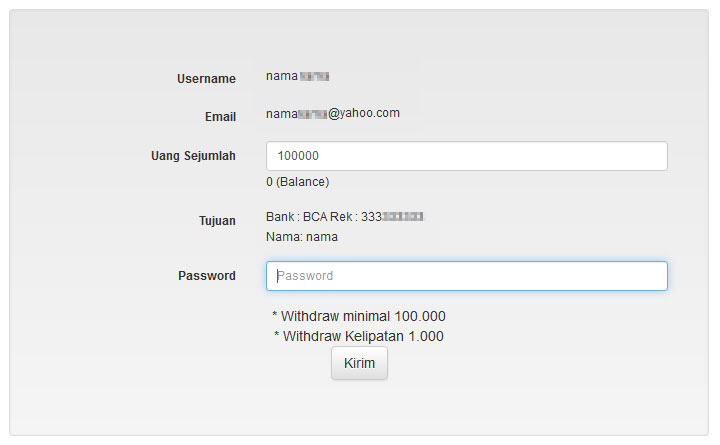Screen dimensions: 720x445
Task: Click the "Withdraw Kelipatan 1.000" note
Action: click(359, 336)
